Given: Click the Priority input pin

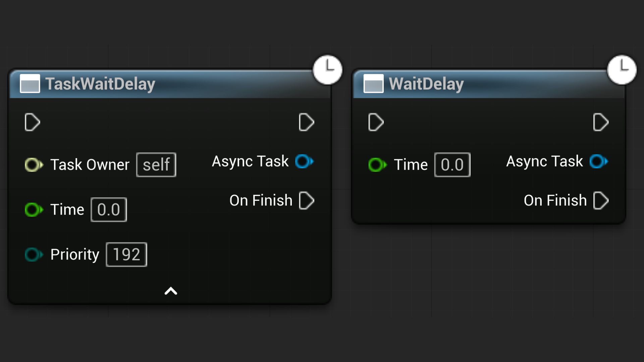Looking at the screenshot, I should pyautogui.click(x=33, y=254).
